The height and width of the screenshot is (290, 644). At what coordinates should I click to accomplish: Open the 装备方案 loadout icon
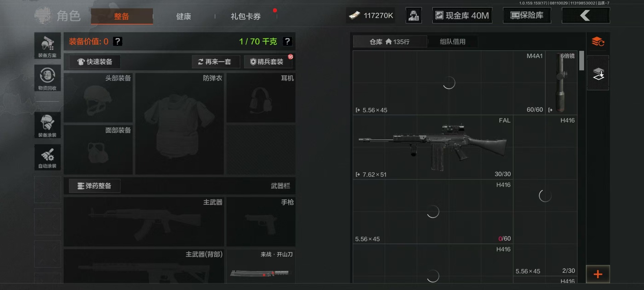coord(47,46)
